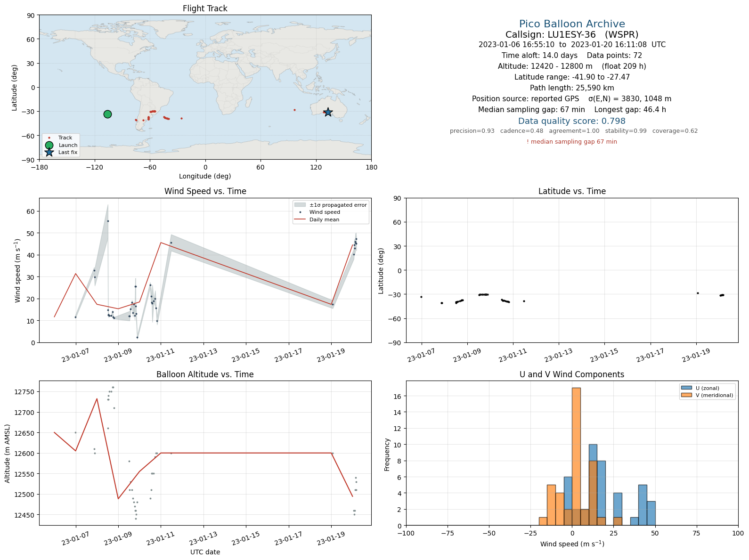Click the Pico Balloon Archive heading
The width and height of the screenshot is (749, 560).
pos(572,24)
